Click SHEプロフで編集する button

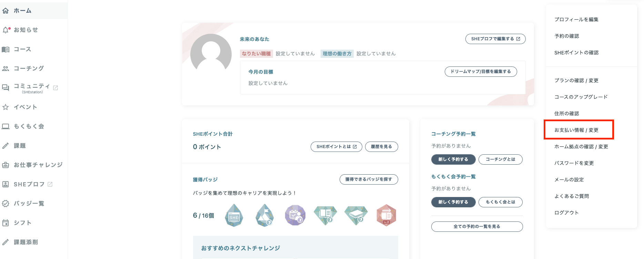pyautogui.click(x=495, y=39)
